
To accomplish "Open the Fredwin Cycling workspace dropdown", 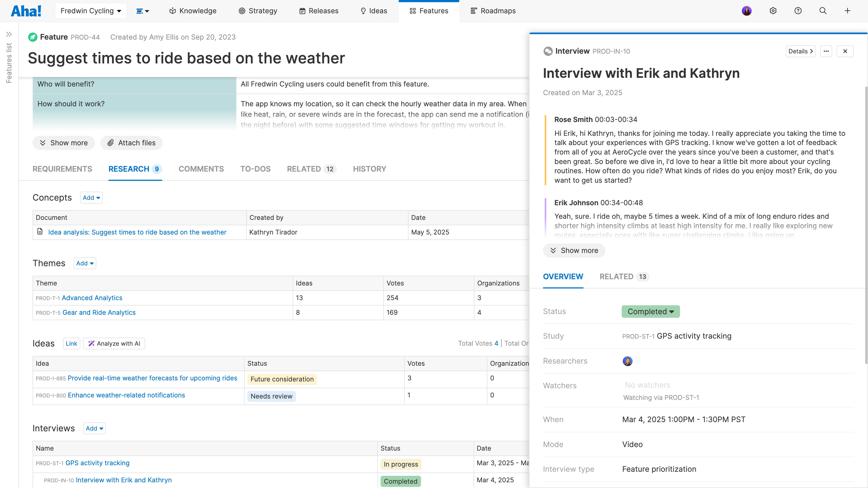I will pos(91,11).
